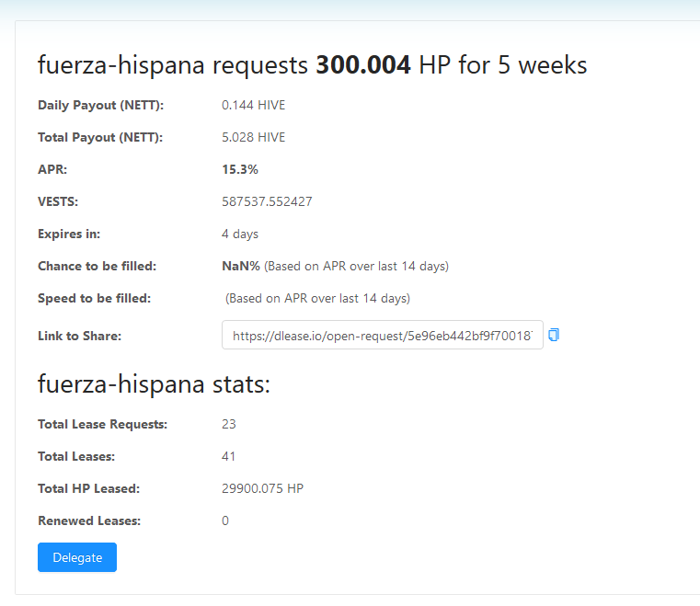Click the 'Total HP Leased:' label
The width and height of the screenshot is (700, 606).
(x=89, y=488)
